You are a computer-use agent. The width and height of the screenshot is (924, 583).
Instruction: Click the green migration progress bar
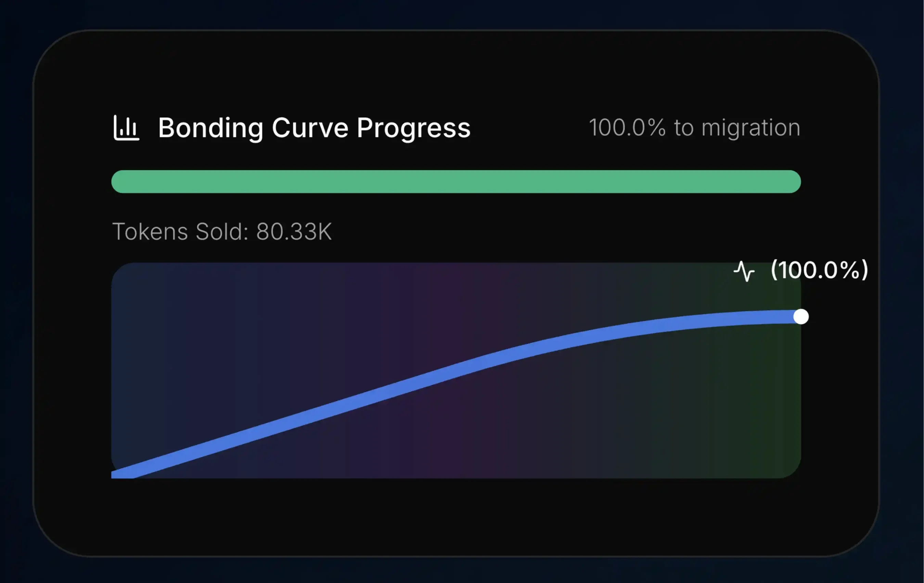[x=456, y=181]
